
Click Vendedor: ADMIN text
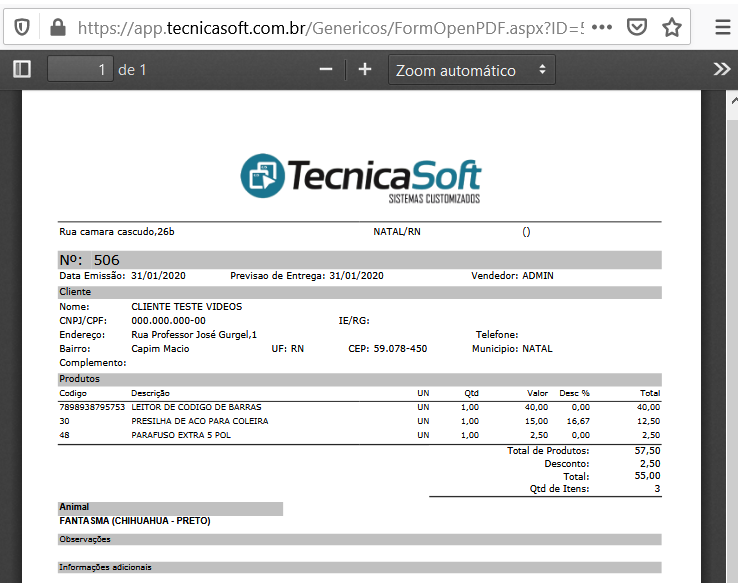pyautogui.click(x=512, y=276)
